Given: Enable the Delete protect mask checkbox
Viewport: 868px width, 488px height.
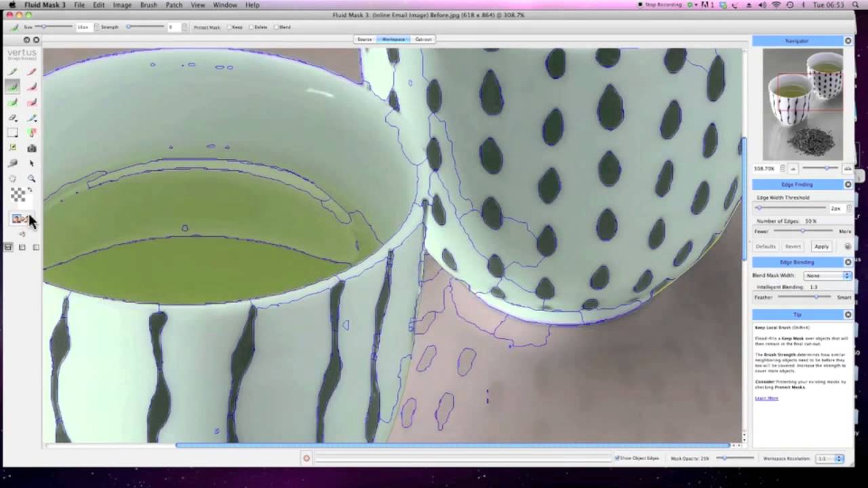Looking at the screenshot, I should (x=251, y=27).
